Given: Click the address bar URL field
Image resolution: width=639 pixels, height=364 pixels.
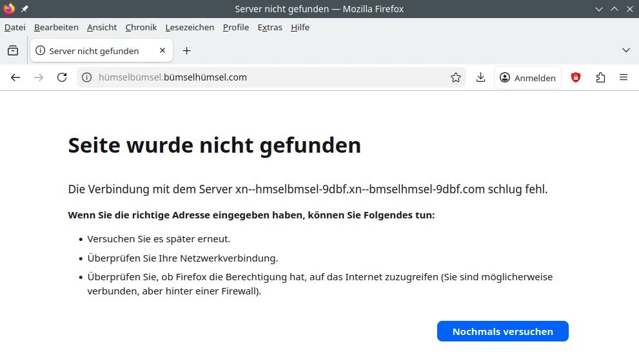Looking at the screenshot, I should coord(271,77).
